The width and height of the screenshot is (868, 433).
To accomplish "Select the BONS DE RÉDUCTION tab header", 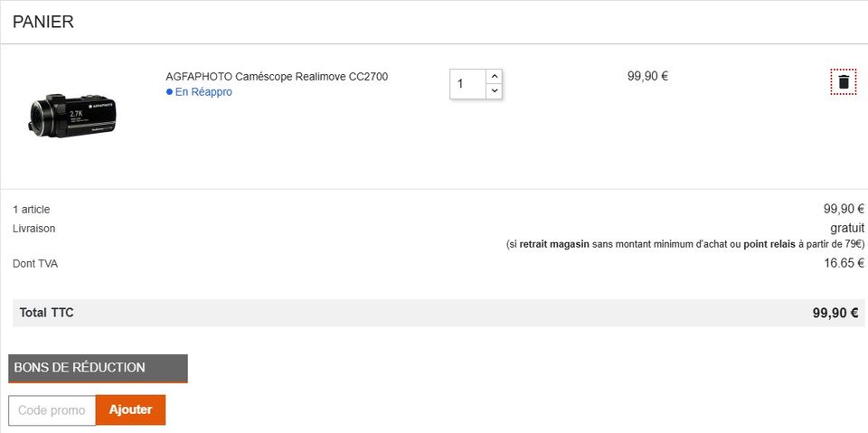I will tap(98, 368).
